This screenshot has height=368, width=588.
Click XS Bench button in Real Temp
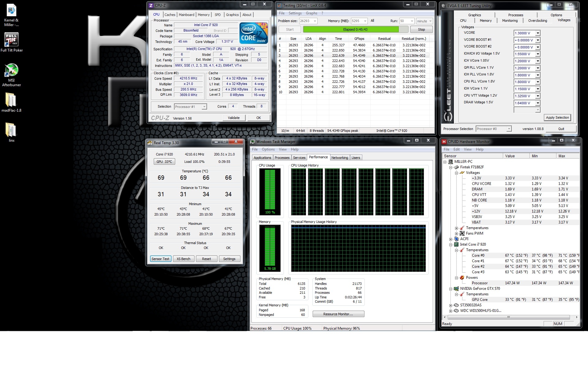[x=183, y=259]
